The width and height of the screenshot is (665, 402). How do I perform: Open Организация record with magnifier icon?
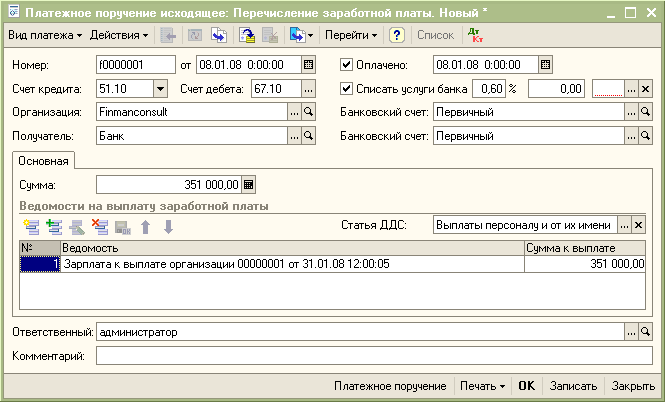(309, 112)
